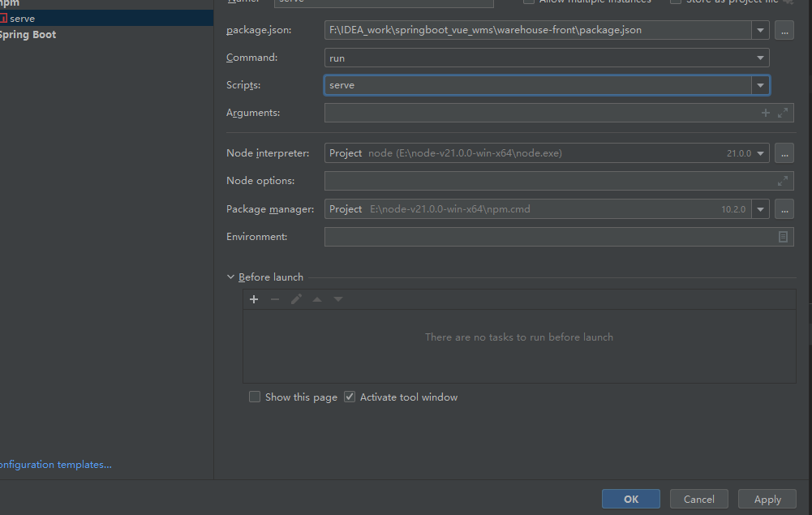Image resolution: width=812 pixels, height=515 pixels.
Task: Select the serve configuration tree row
Action: [107, 19]
